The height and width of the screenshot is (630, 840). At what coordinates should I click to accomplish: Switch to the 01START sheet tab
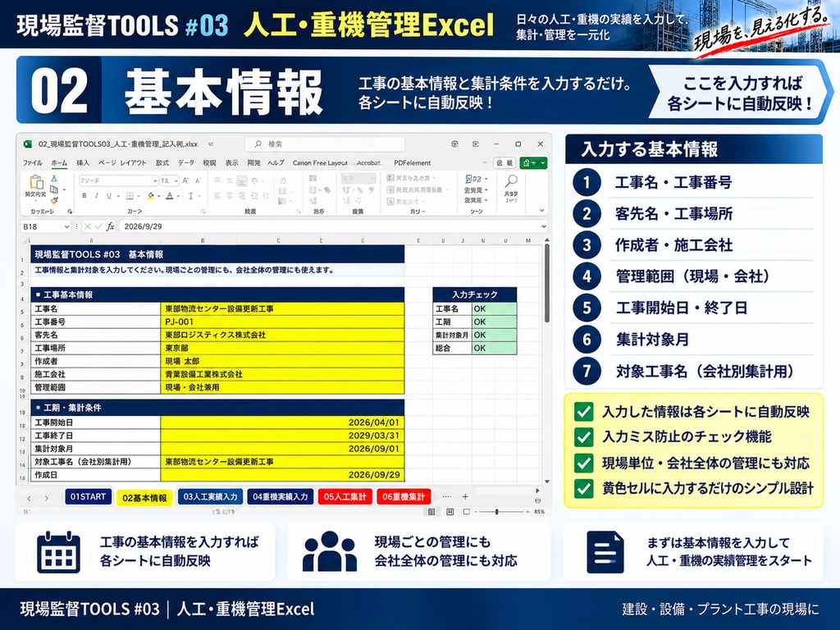[89, 496]
